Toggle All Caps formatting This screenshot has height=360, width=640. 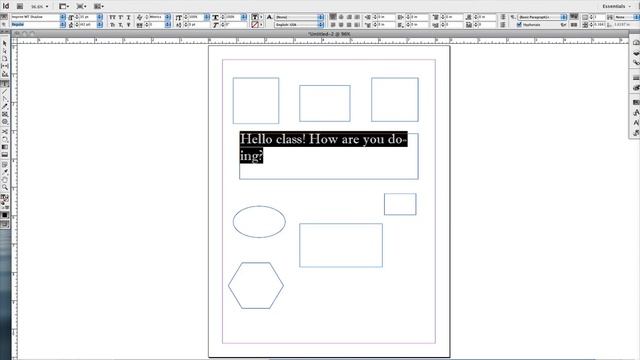click(x=113, y=17)
